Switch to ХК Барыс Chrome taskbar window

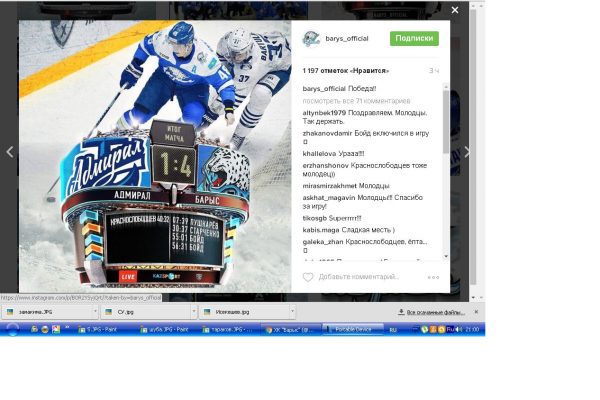[x=290, y=329]
